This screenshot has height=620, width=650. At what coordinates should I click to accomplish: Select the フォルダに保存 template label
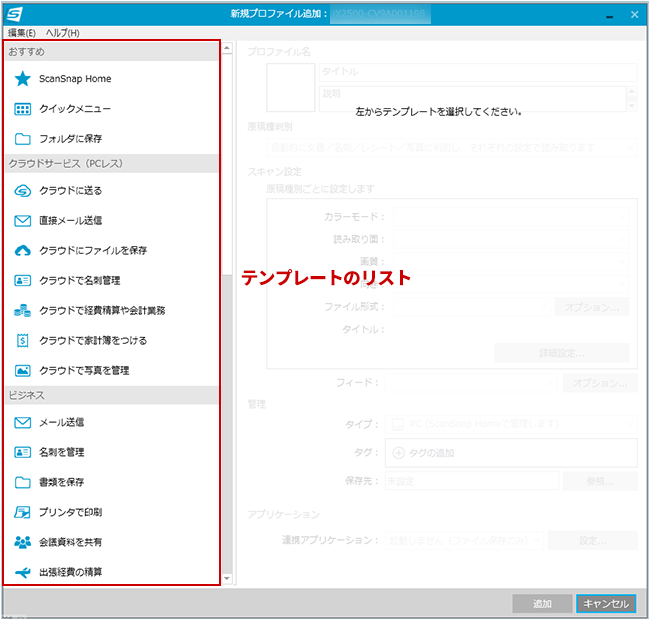(x=70, y=139)
